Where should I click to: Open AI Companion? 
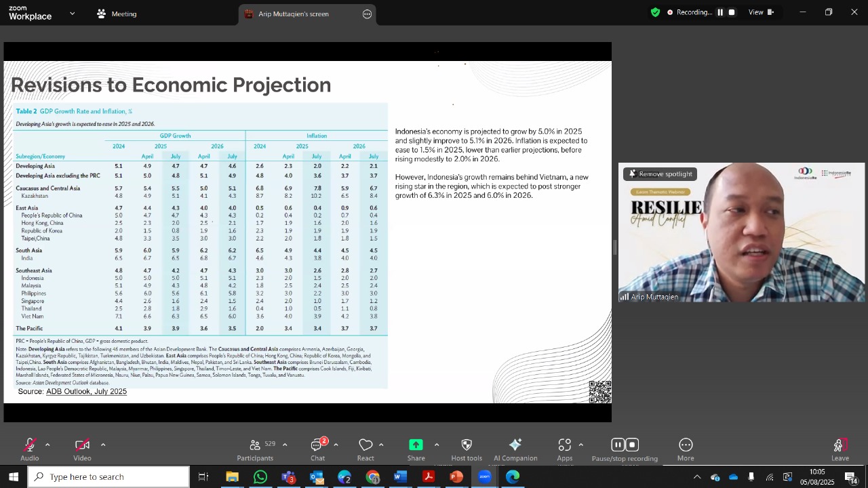pos(515,450)
